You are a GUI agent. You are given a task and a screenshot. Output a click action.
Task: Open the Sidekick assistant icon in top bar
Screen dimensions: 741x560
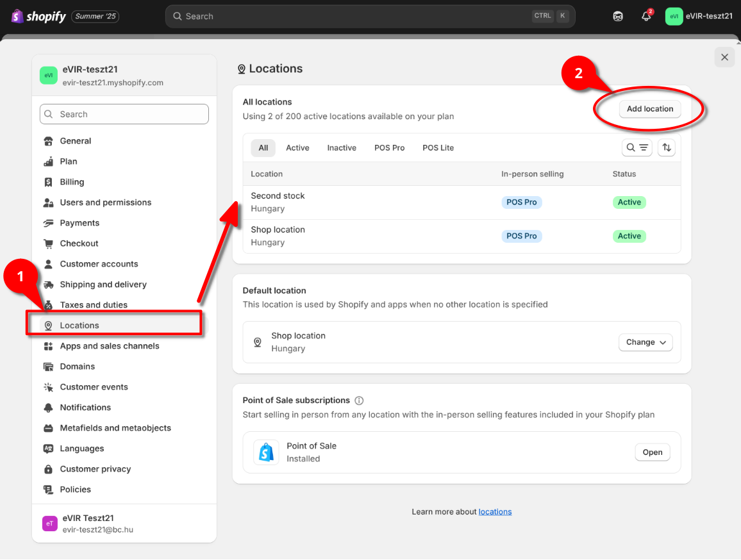point(618,17)
